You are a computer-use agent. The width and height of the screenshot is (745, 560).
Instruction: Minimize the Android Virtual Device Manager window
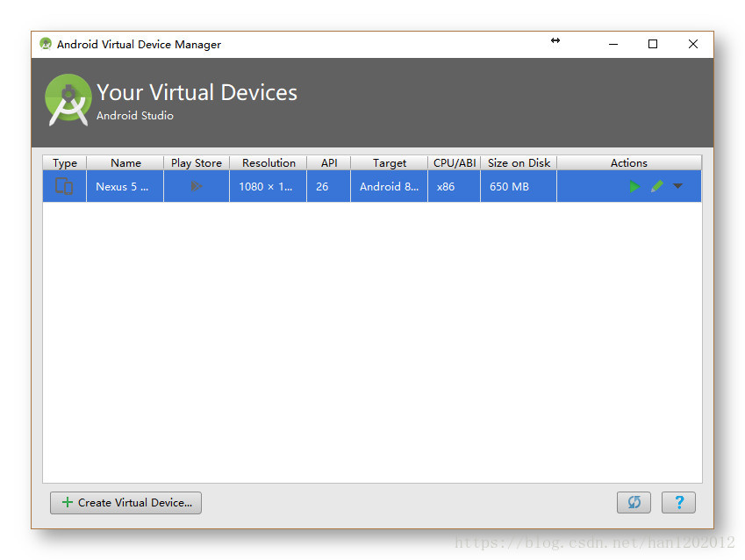[x=613, y=44]
